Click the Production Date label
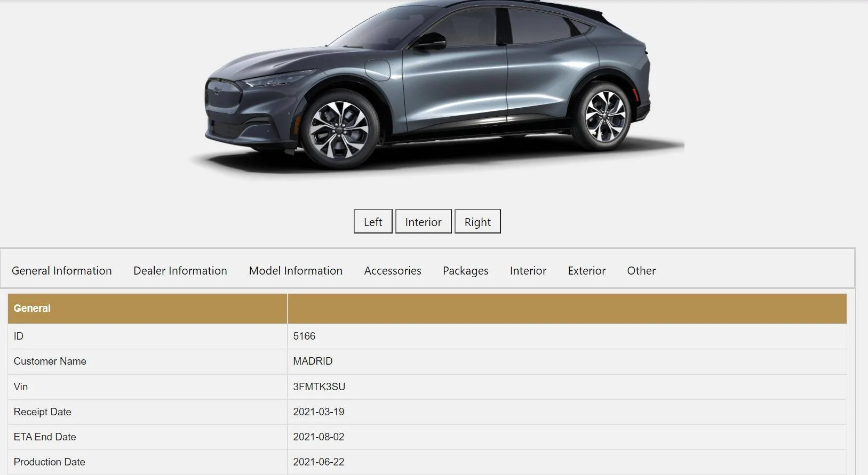Viewport: 868px width, 475px height. pyautogui.click(x=50, y=462)
